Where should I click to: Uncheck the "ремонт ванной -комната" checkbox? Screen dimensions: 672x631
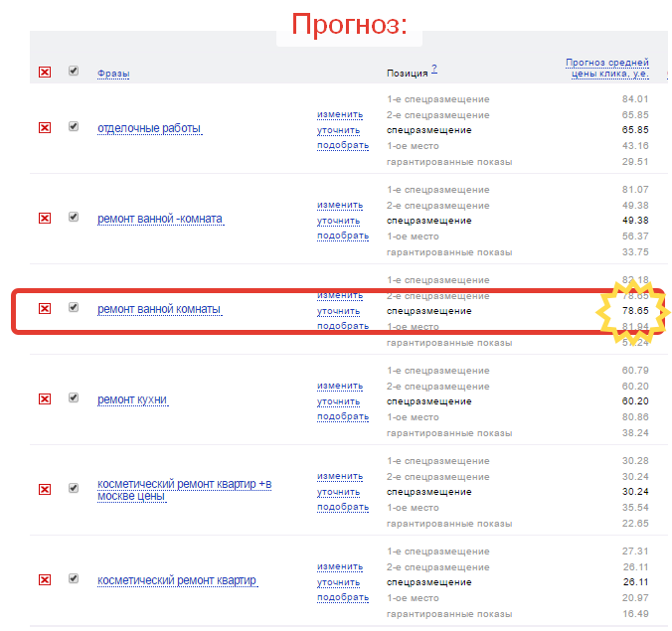click(x=74, y=217)
